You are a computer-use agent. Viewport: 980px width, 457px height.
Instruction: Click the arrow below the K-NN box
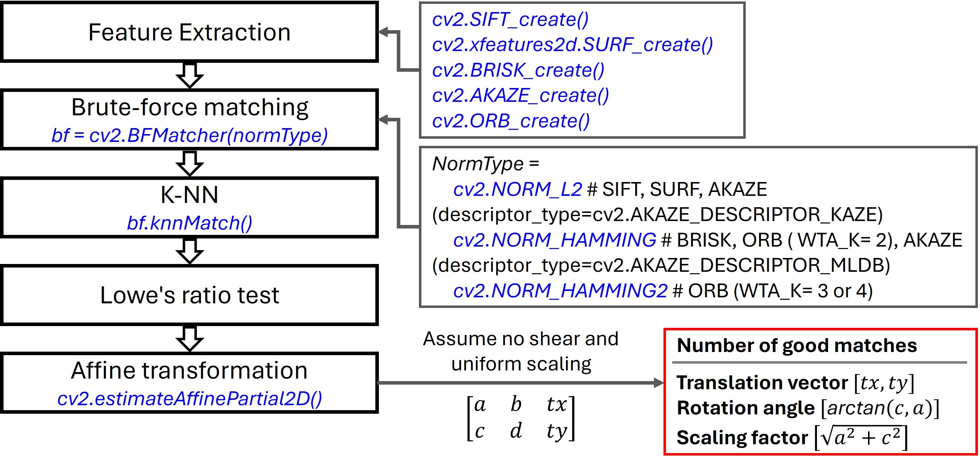click(x=190, y=250)
